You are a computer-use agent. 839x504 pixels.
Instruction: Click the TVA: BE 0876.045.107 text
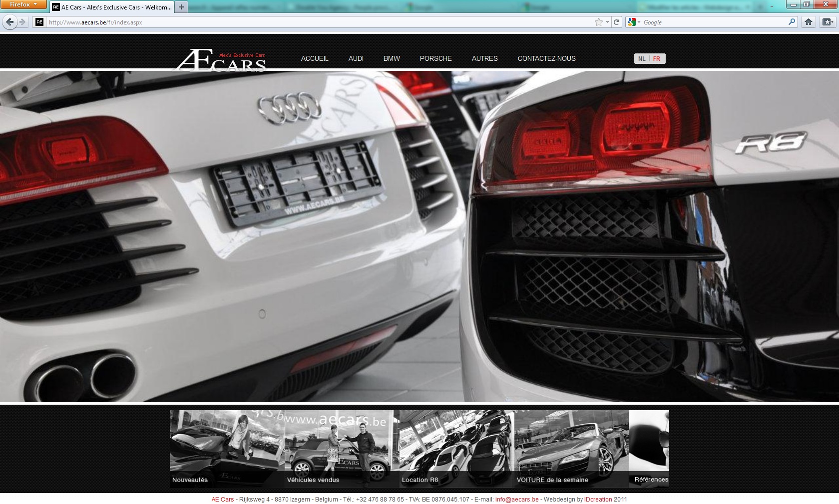click(439, 500)
